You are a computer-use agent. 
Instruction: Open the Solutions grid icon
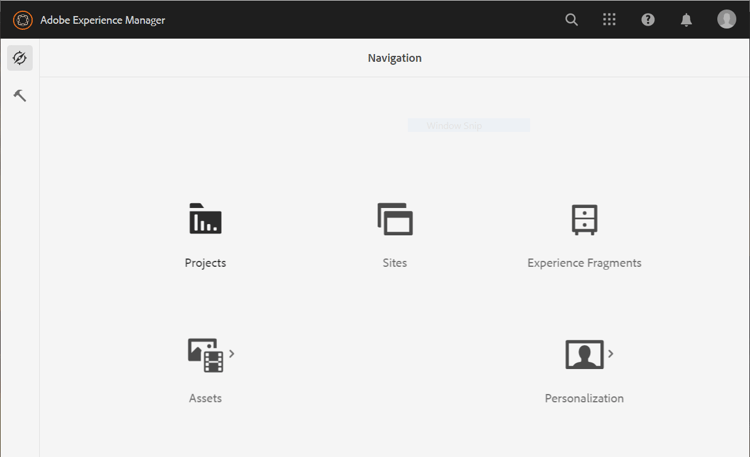pyautogui.click(x=609, y=20)
